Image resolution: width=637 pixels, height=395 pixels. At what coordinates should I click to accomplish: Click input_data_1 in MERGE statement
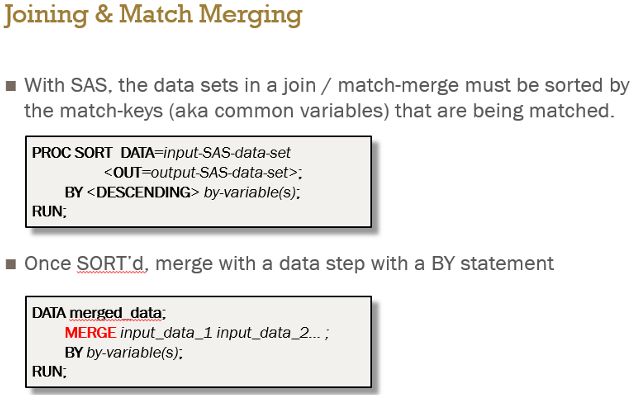coord(166,333)
